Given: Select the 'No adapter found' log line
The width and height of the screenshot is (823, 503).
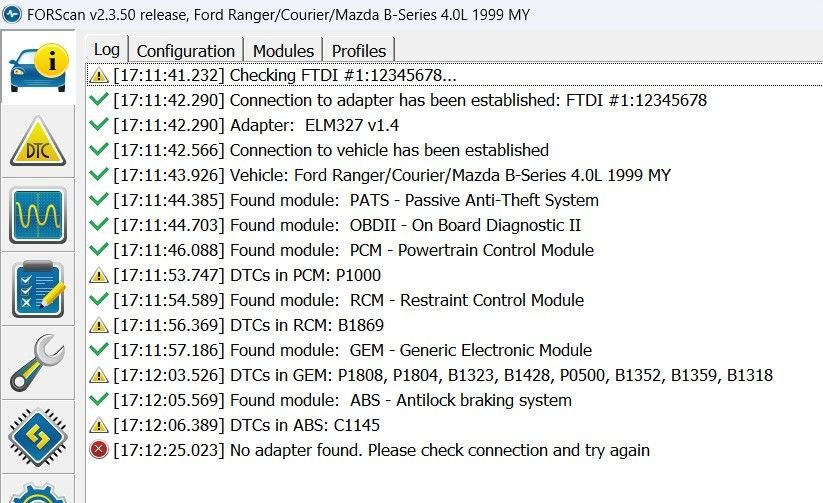Looking at the screenshot, I should point(381,450).
